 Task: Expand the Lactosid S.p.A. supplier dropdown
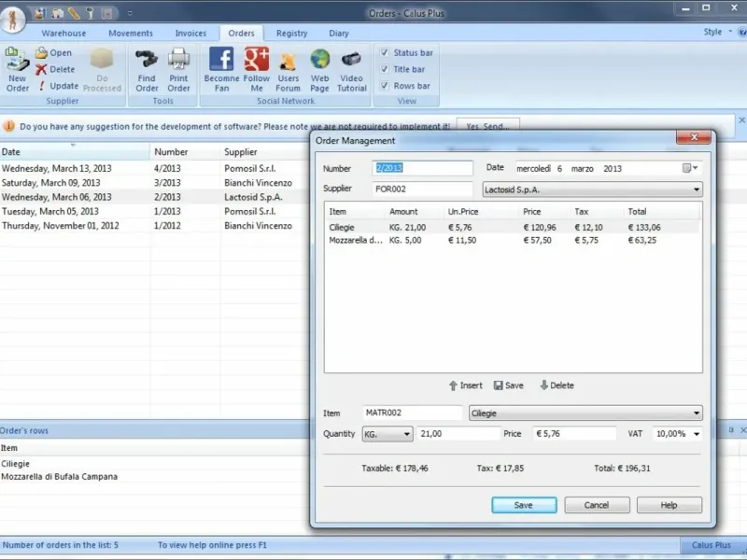tap(697, 189)
